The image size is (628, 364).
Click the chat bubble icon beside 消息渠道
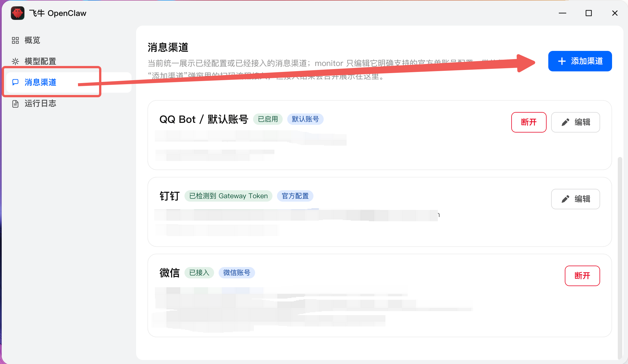click(15, 82)
